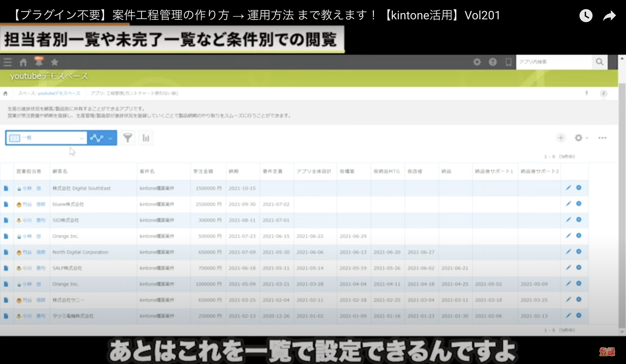The height and width of the screenshot is (364, 626).
Task: Open the hamburger menu in header
Action: click(x=7, y=62)
